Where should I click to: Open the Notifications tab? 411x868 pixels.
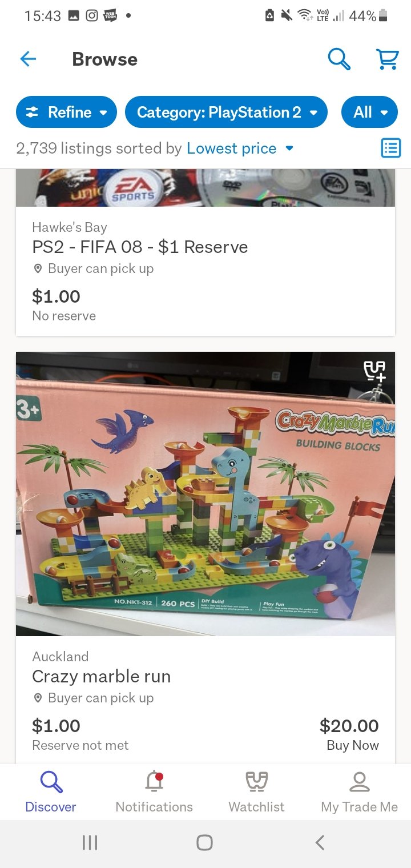154,792
